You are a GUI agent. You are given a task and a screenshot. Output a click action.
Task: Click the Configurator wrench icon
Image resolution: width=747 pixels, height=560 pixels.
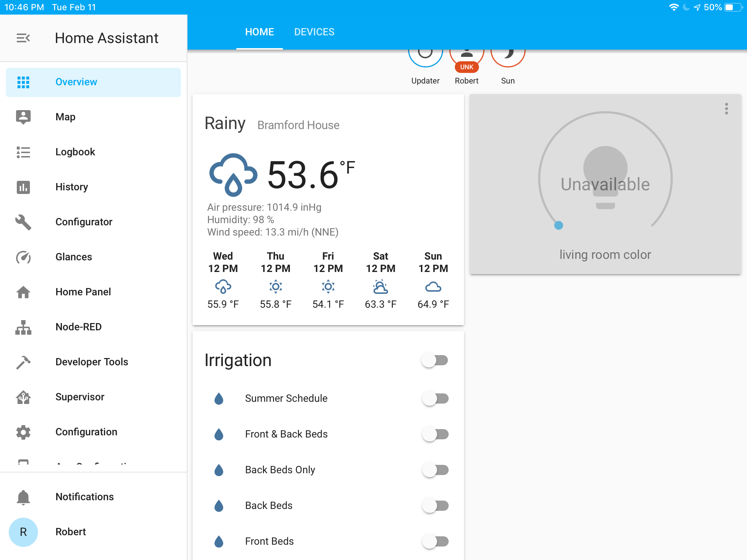[x=23, y=222]
